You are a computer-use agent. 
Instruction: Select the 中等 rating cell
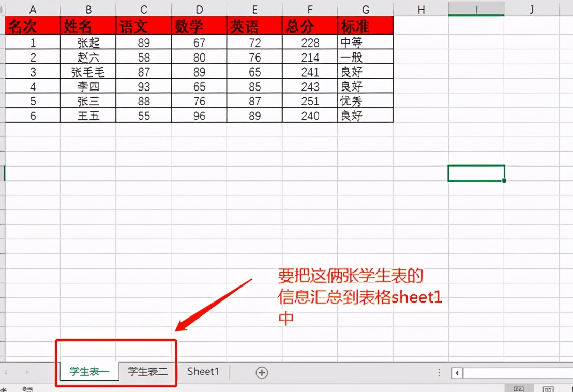366,42
